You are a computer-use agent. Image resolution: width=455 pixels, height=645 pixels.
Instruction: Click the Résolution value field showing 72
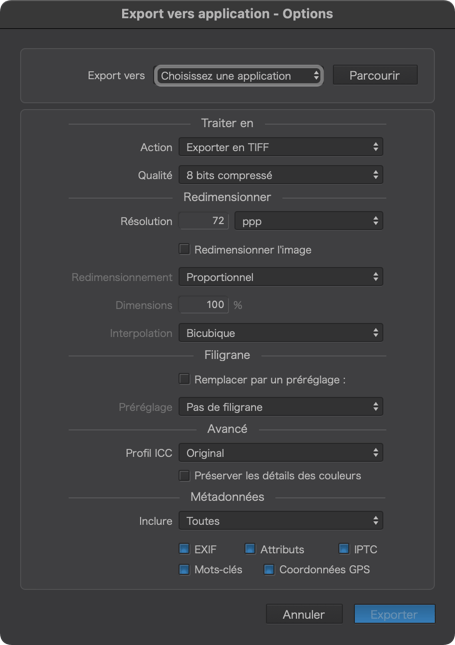coord(204,221)
